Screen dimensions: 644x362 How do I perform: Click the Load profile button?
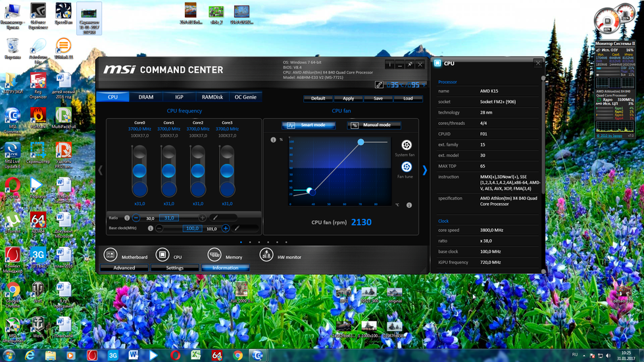pos(408,99)
